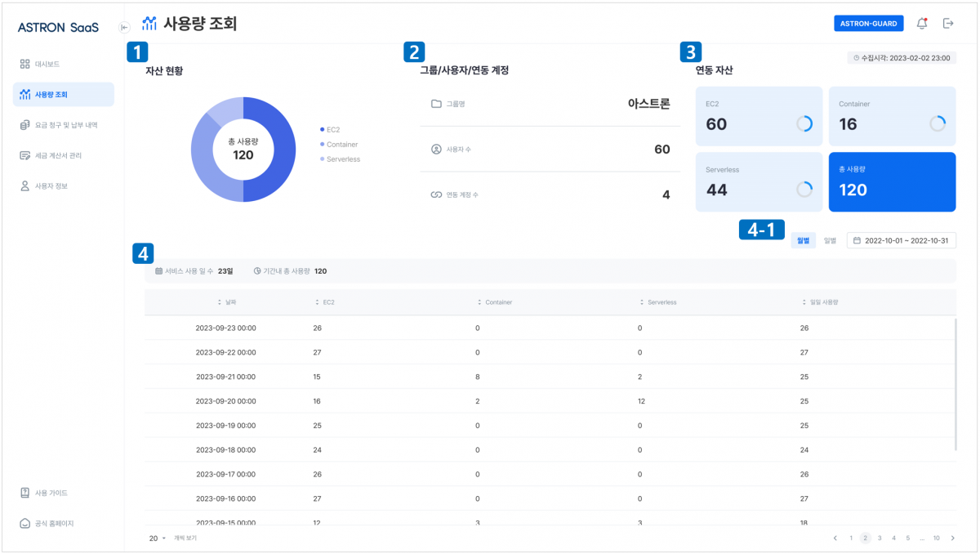
Task: Click the 세금 계산서 관리 icon
Action: pyautogui.click(x=25, y=155)
